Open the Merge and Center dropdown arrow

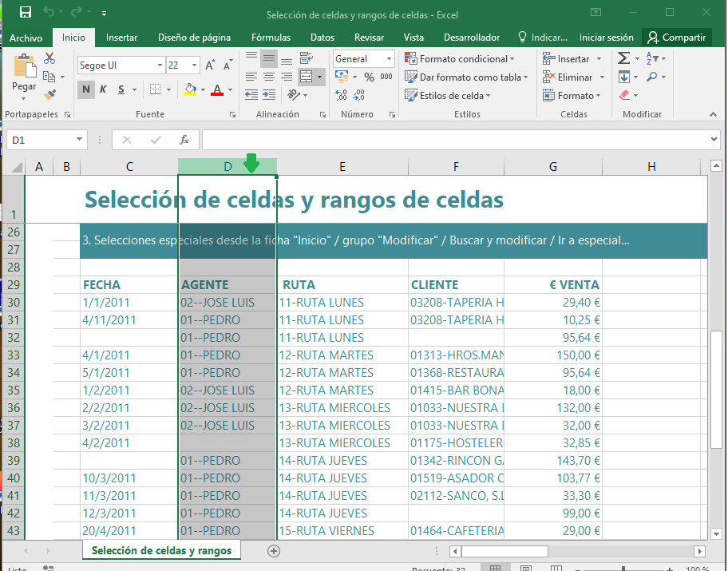pos(319,77)
